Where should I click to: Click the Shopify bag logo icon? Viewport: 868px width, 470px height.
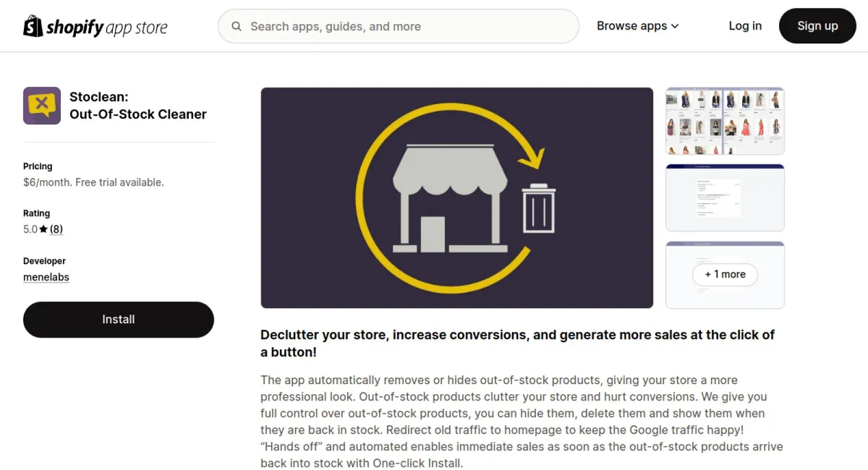click(x=33, y=26)
